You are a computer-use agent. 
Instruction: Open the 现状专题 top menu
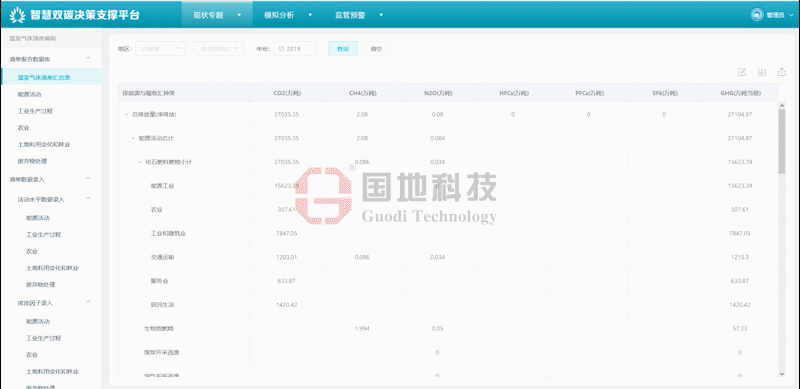(217, 15)
